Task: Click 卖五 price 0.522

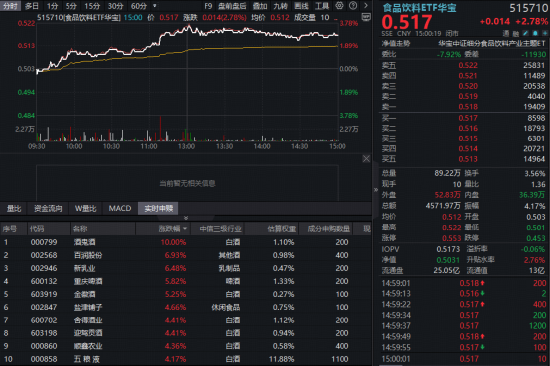Action: click(x=468, y=65)
